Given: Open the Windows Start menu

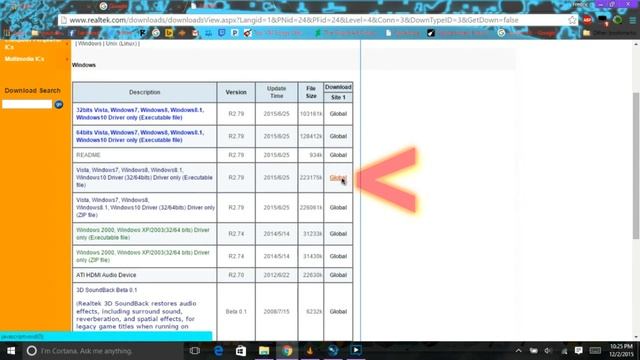Looking at the screenshot, I should coord(11,351).
